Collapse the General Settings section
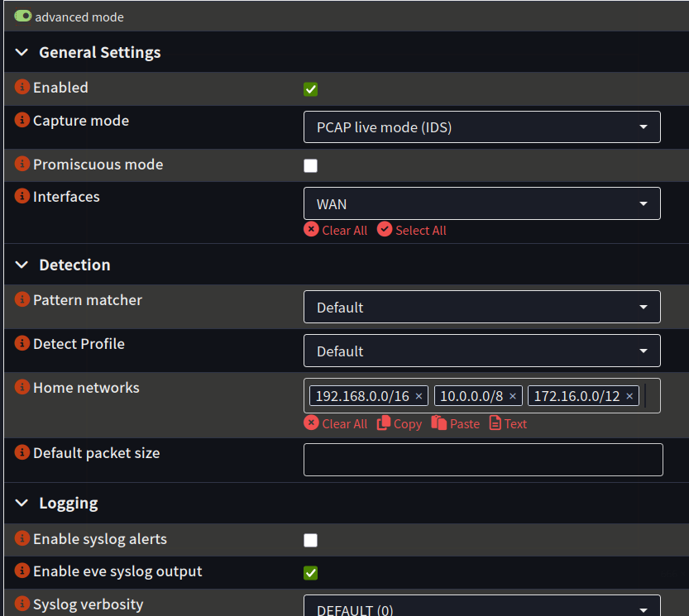Screen dimensions: 689x616 (22, 53)
